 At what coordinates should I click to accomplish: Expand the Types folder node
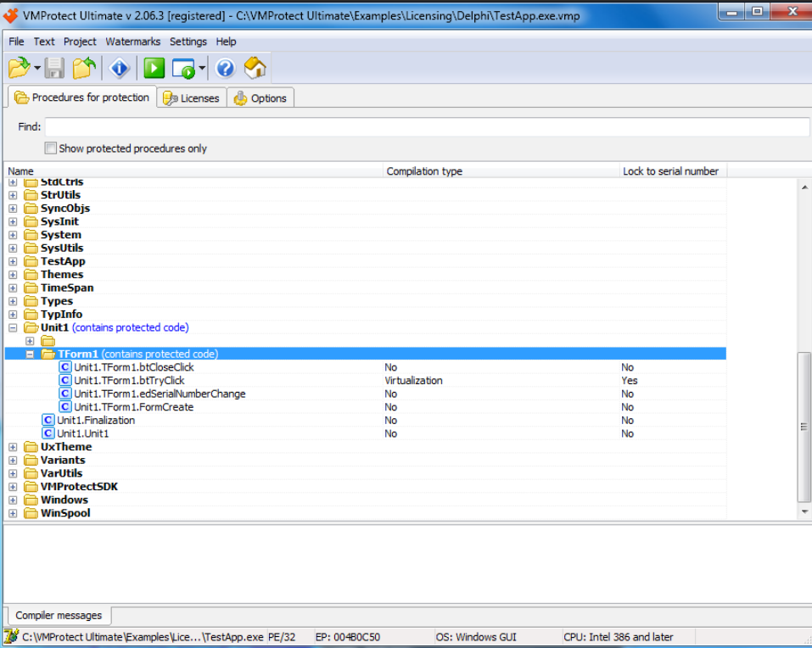[x=13, y=301]
